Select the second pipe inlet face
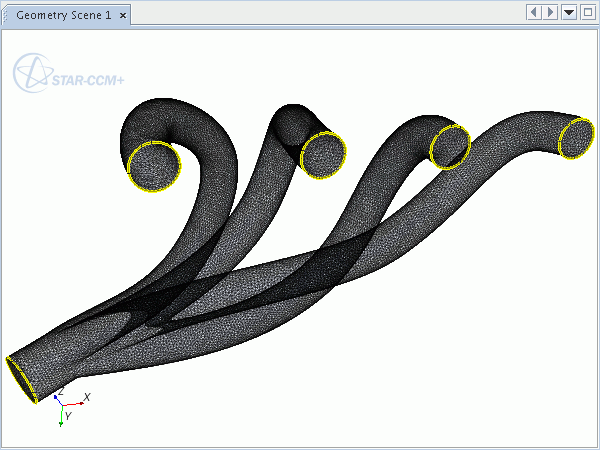Image resolution: width=600 pixels, height=450 pixels. (324, 154)
